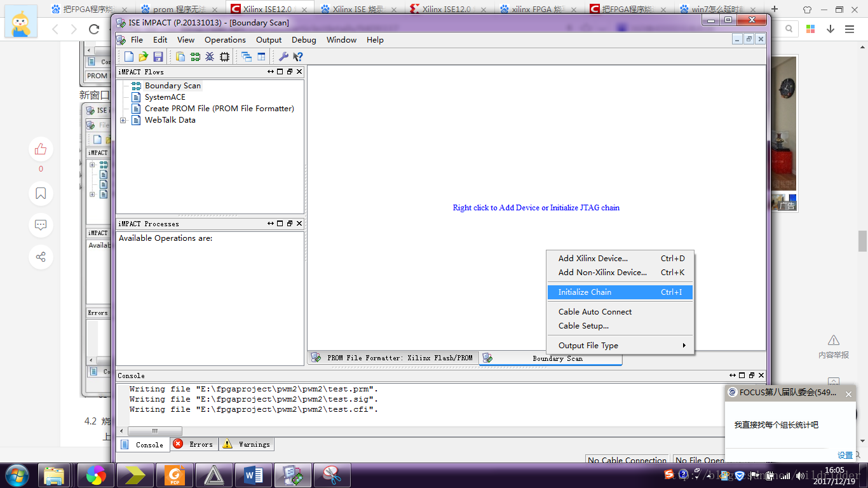
Task: Click the browser comment sidebar icon
Action: tap(41, 225)
